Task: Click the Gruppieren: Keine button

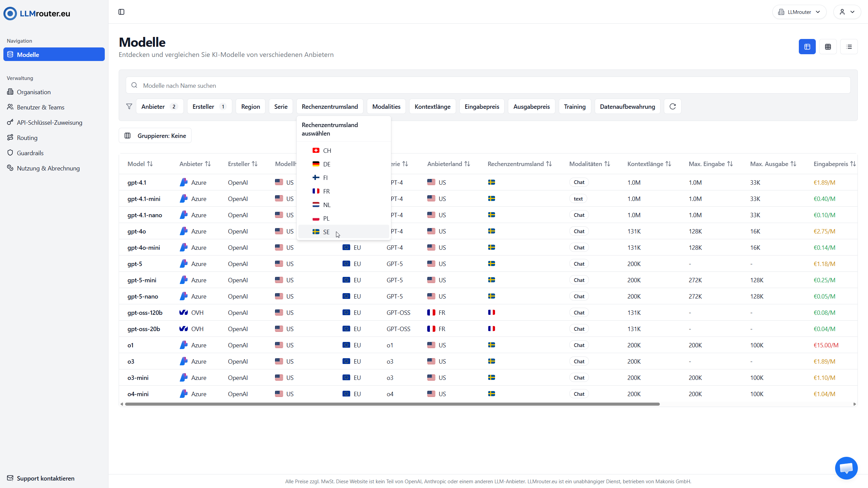Action: click(155, 136)
